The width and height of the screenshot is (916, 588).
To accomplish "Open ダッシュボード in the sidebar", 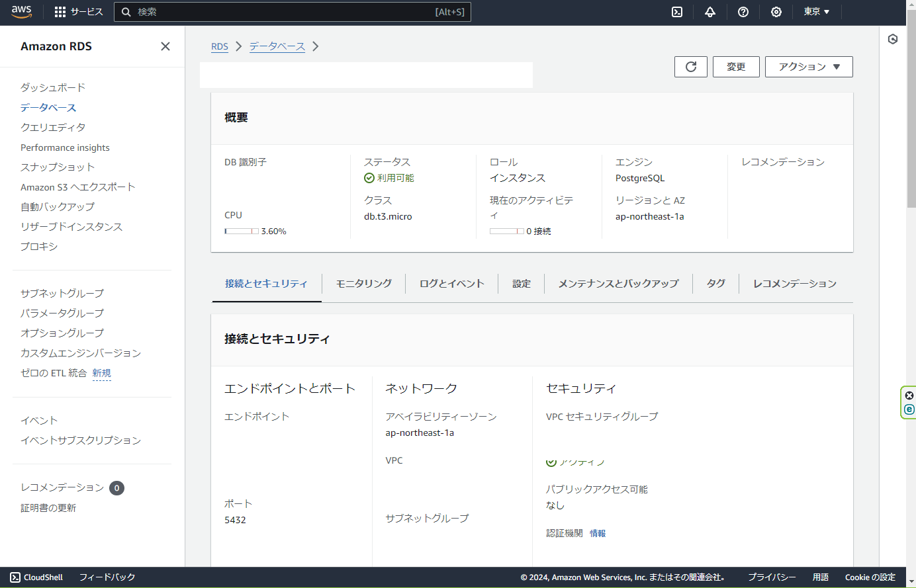I will [x=53, y=87].
